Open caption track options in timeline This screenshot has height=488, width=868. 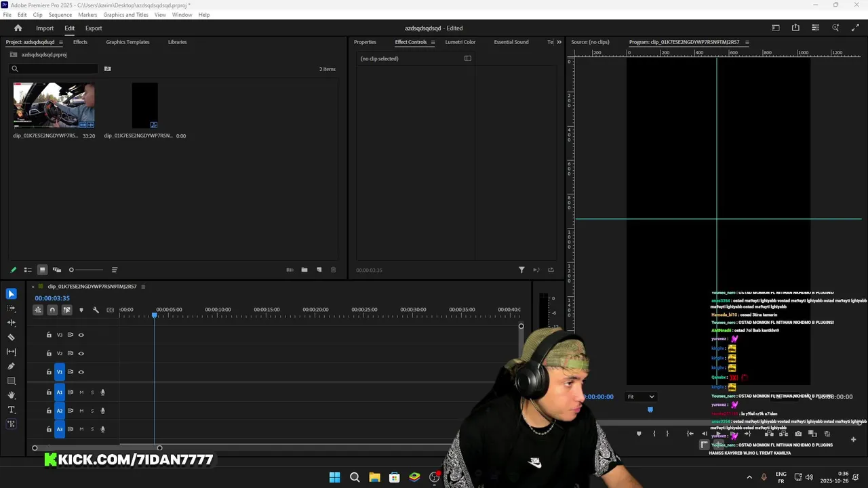(110, 310)
